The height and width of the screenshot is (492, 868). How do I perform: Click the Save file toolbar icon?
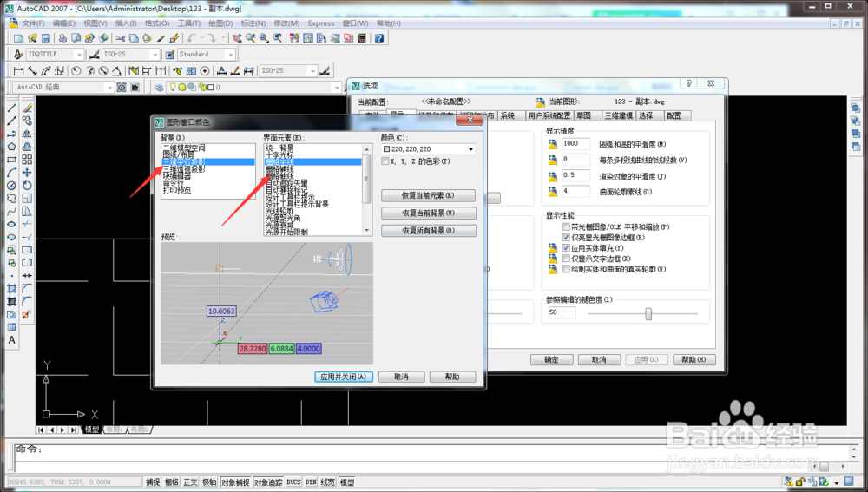point(46,38)
